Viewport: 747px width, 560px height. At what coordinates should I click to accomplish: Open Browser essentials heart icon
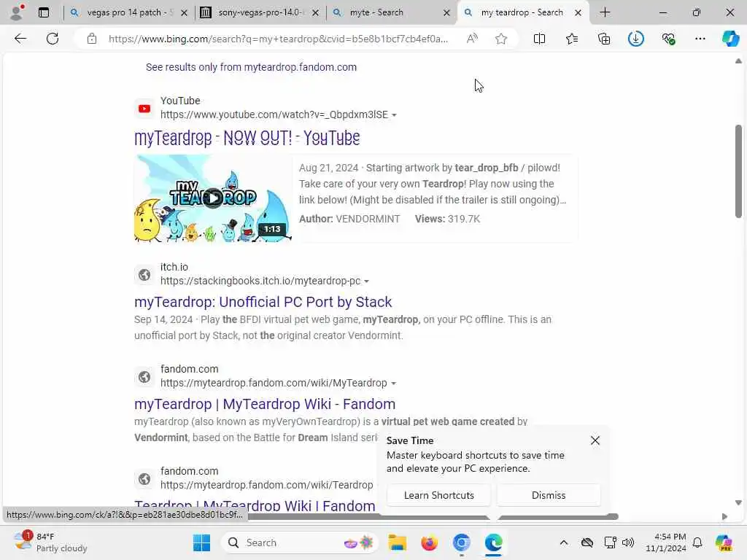(668, 39)
